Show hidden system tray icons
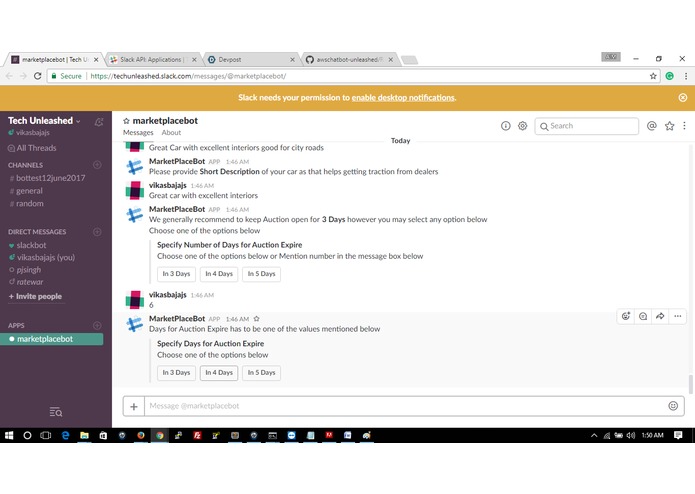This screenshot has height=494, width=695. pyautogui.click(x=594, y=436)
